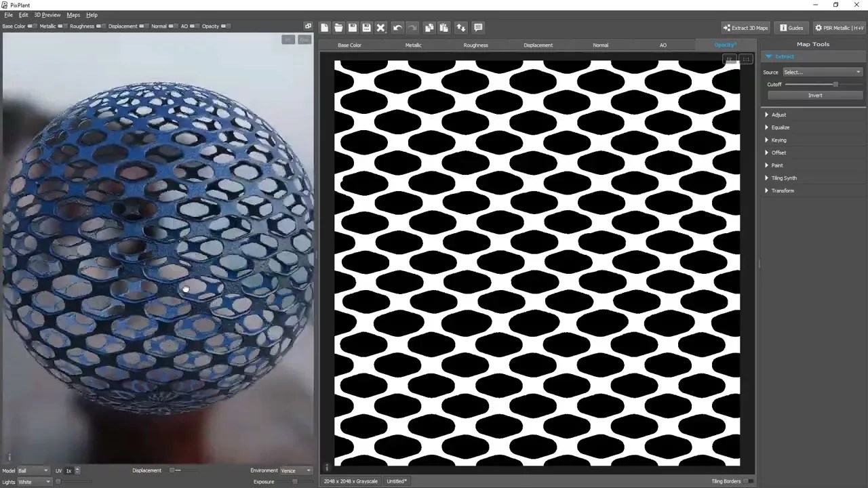Screen dimensions: 868x488
Task: Save the current project
Action: pos(353,27)
